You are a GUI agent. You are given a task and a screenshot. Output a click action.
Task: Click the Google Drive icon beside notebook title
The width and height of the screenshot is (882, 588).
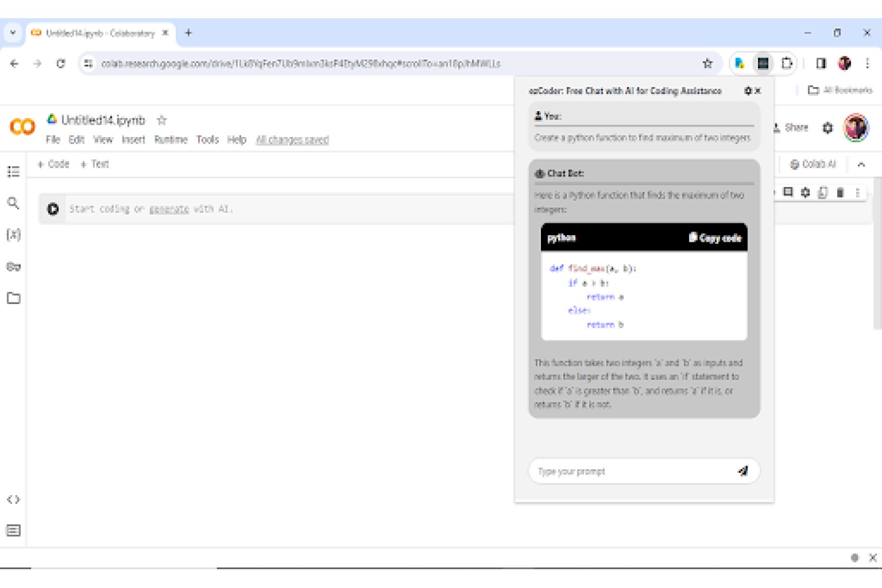click(52, 119)
